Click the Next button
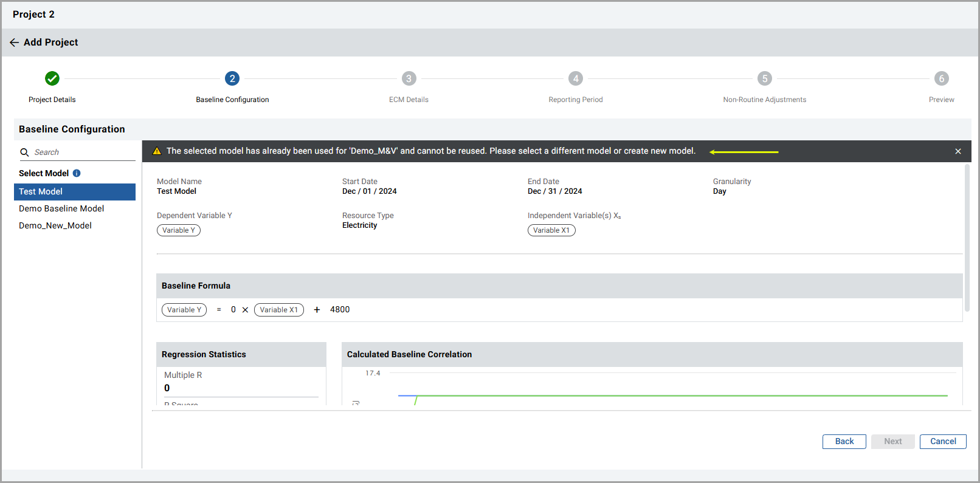Screen dimensions: 980x483 (892, 442)
